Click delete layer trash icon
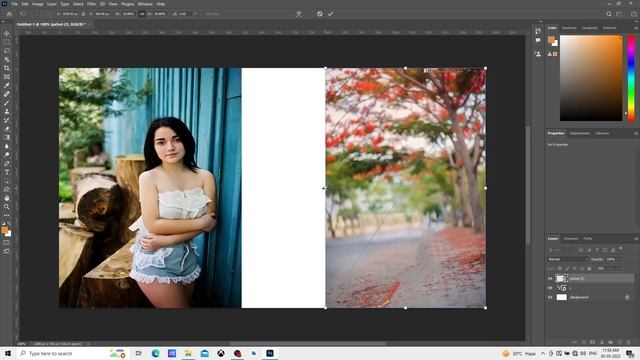This screenshot has width=640, height=360. (629, 342)
